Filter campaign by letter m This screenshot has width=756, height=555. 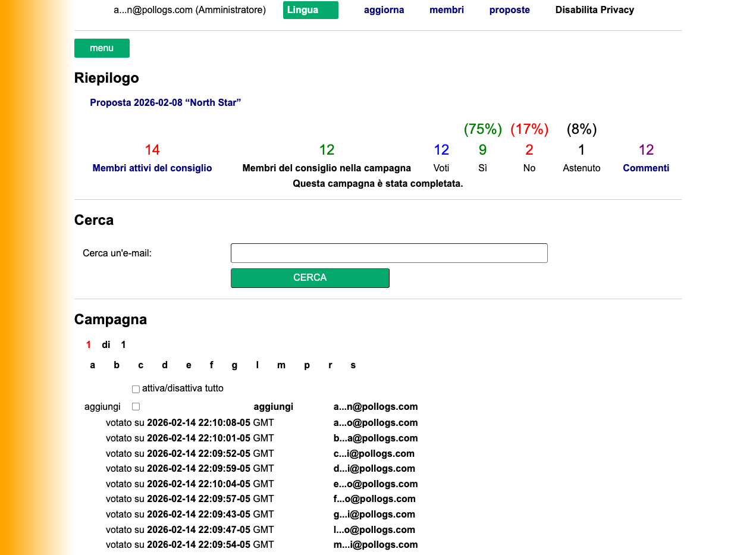pos(281,365)
